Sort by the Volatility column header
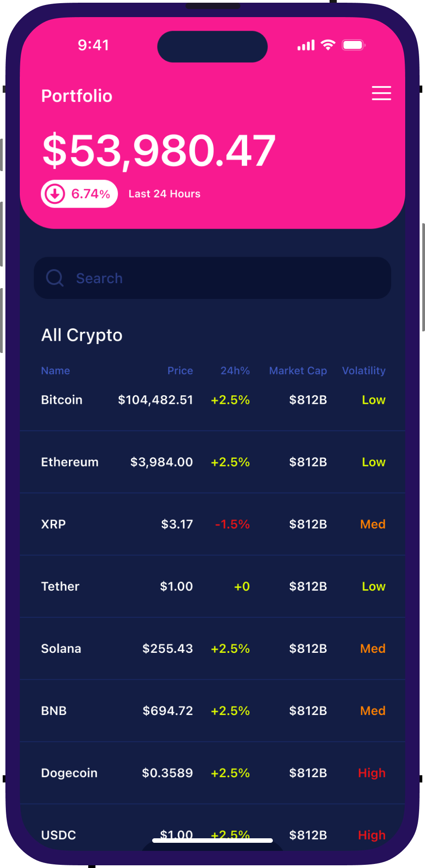Screen dimensions: 425x868 (363, 371)
